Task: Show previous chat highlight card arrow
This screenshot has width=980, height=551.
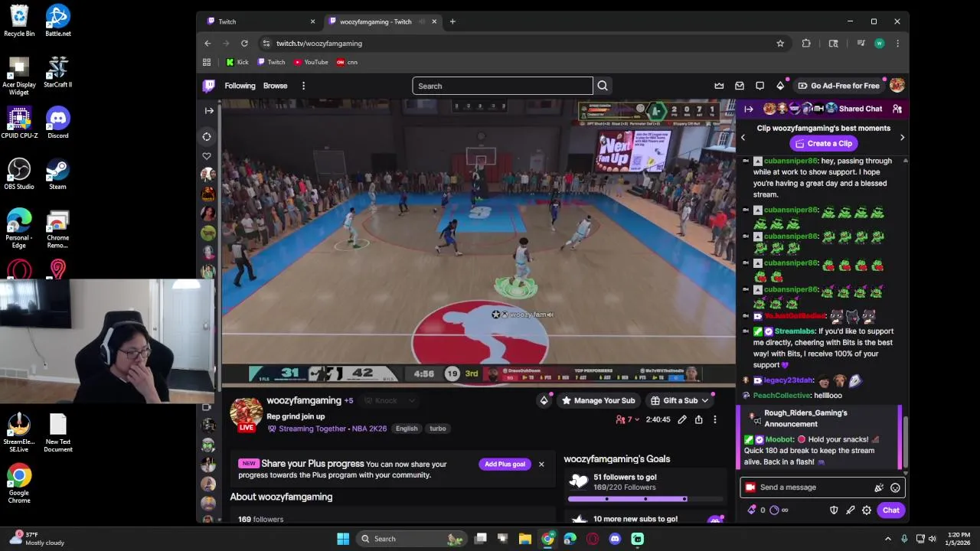Action: pyautogui.click(x=743, y=138)
